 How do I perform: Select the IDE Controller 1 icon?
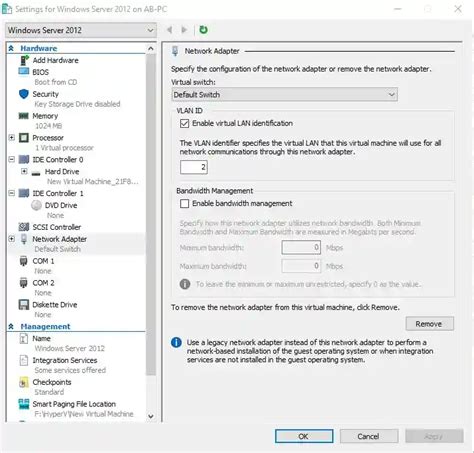pos(24,193)
